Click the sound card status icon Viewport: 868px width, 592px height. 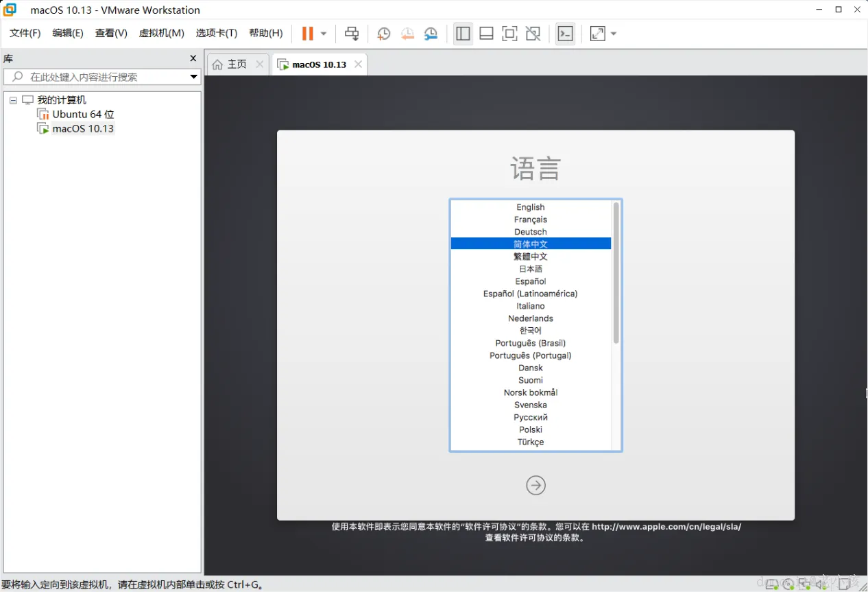(x=821, y=584)
